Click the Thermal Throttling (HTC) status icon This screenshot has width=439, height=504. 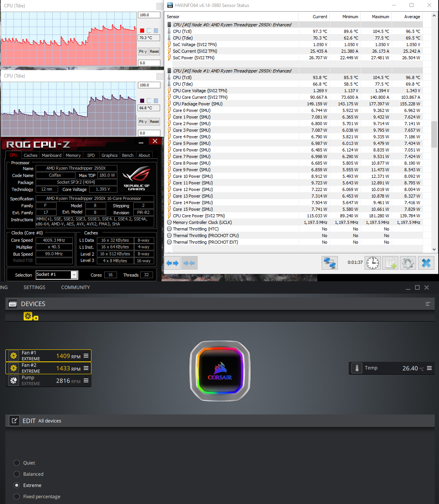[169, 229]
